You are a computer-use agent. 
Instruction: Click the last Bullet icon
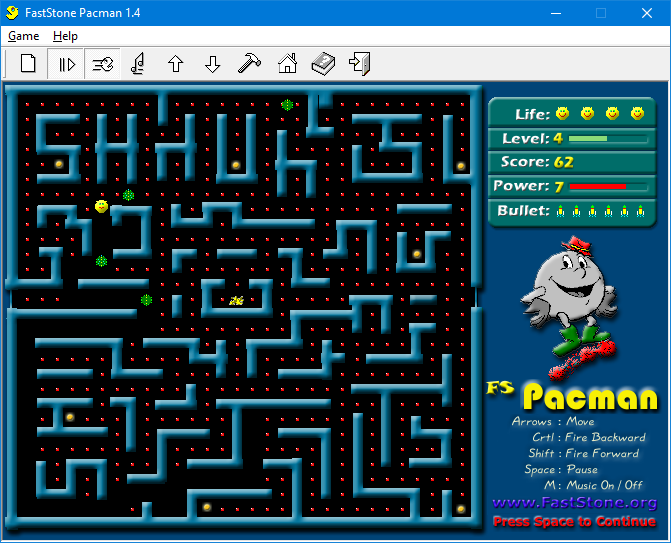click(x=641, y=211)
